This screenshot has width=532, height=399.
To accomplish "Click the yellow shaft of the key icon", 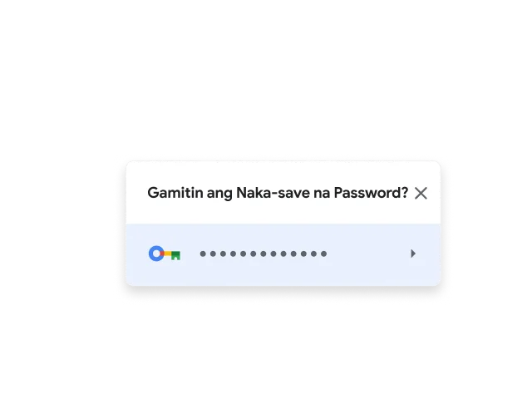I will click(x=168, y=254).
